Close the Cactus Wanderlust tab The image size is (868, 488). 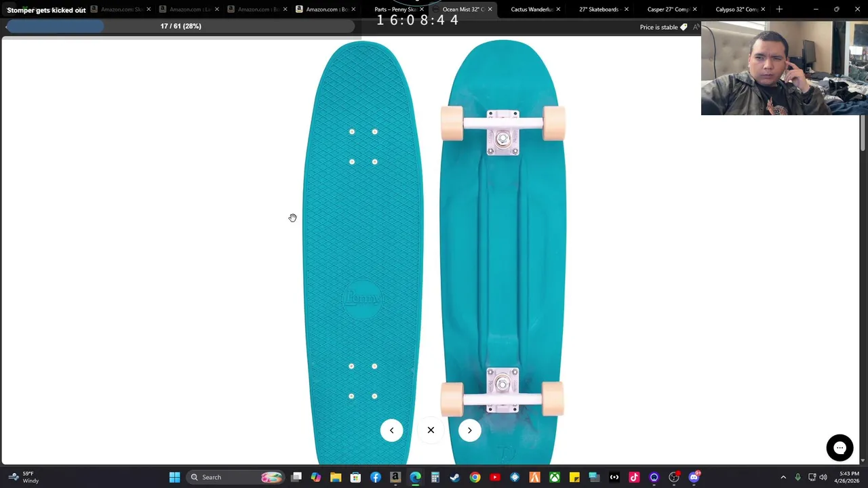coord(558,9)
